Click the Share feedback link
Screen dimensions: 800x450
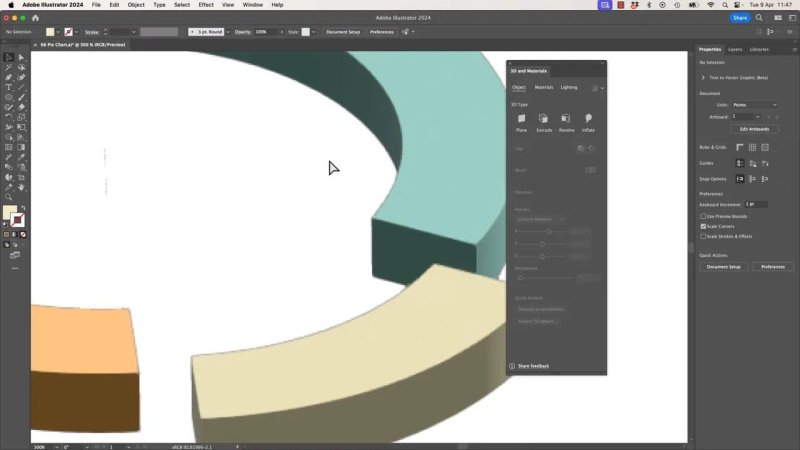(x=534, y=366)
